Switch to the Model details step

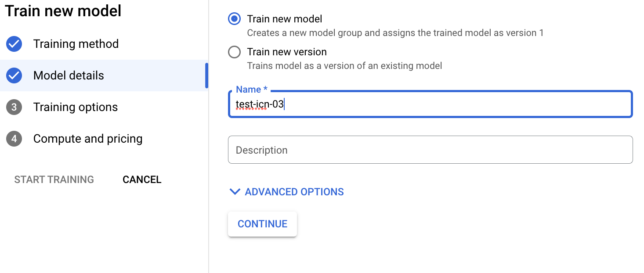tap(69, 75)
